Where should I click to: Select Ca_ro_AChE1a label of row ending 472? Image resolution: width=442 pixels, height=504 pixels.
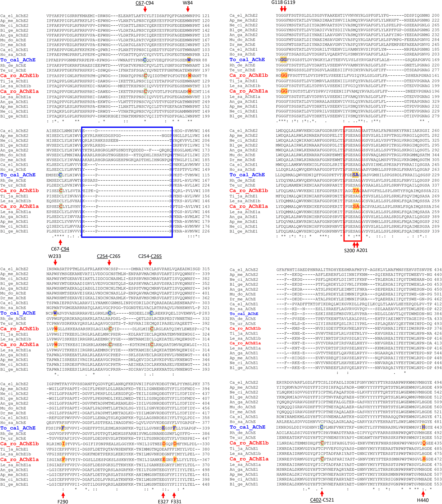(249, 459)
